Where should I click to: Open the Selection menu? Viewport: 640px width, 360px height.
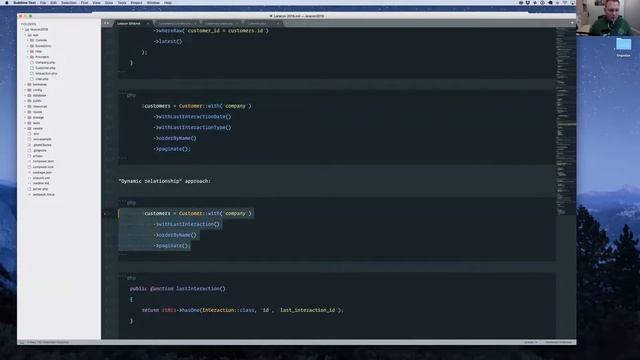pyautogui.click(x=69, y=2)
